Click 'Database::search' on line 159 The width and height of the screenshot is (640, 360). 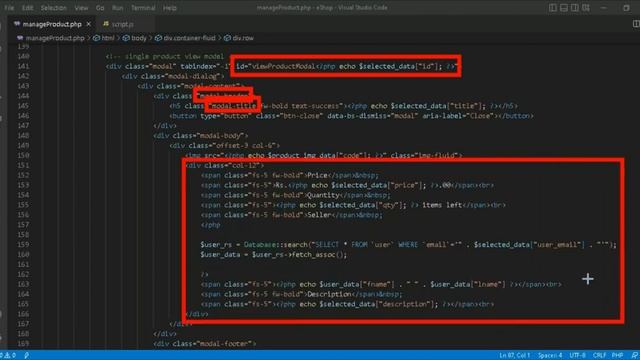click(x=276, y=244)
